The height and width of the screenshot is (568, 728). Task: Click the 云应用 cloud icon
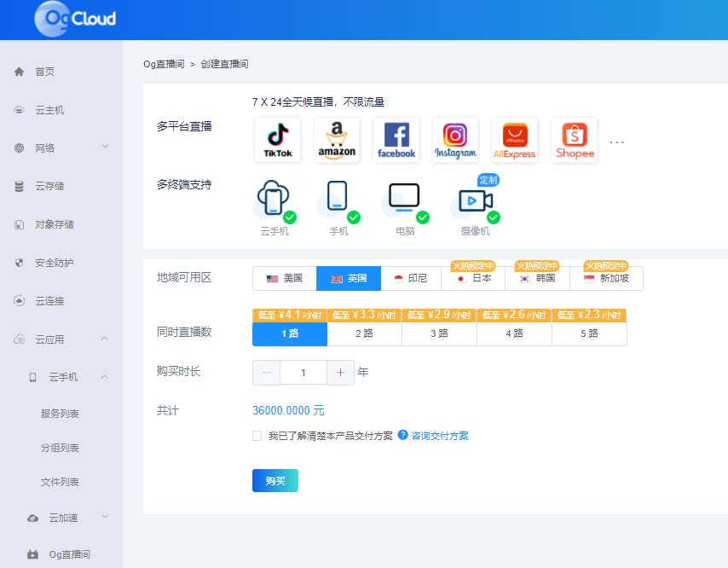pos(19,339)
